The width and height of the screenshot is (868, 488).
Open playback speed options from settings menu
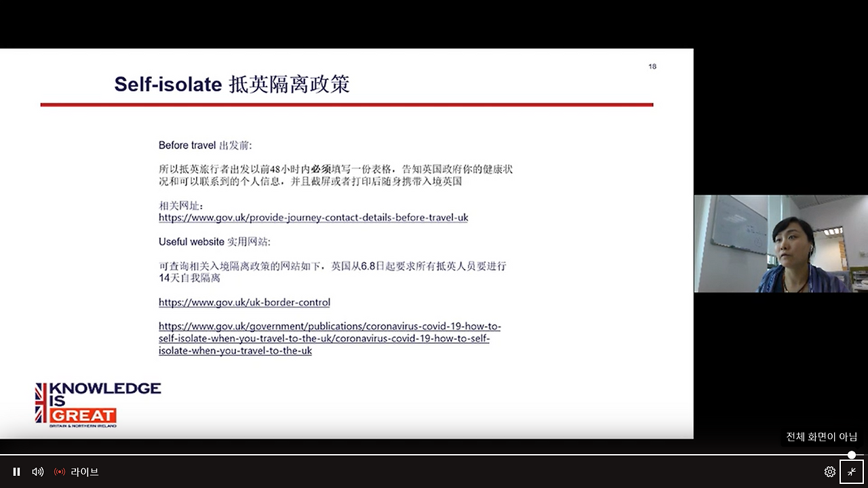[829, 472]
